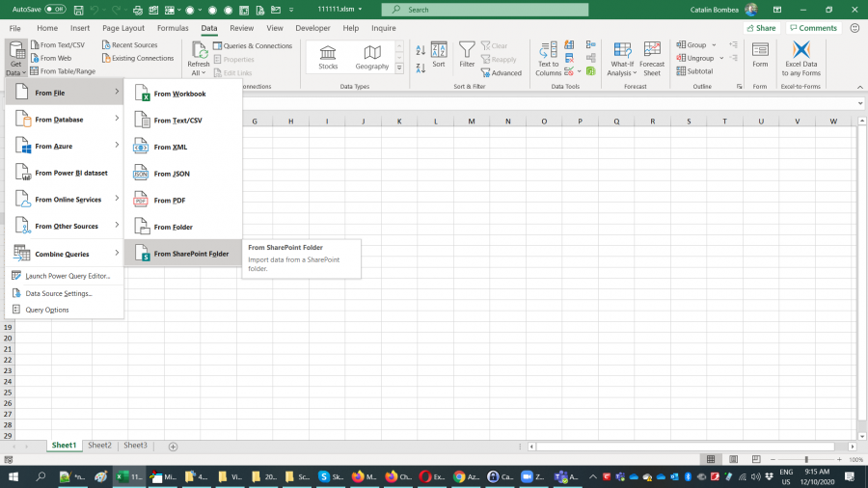Expand the From Database submenu
The width and height of the screenshot is (868, 488).
(65, 120)
